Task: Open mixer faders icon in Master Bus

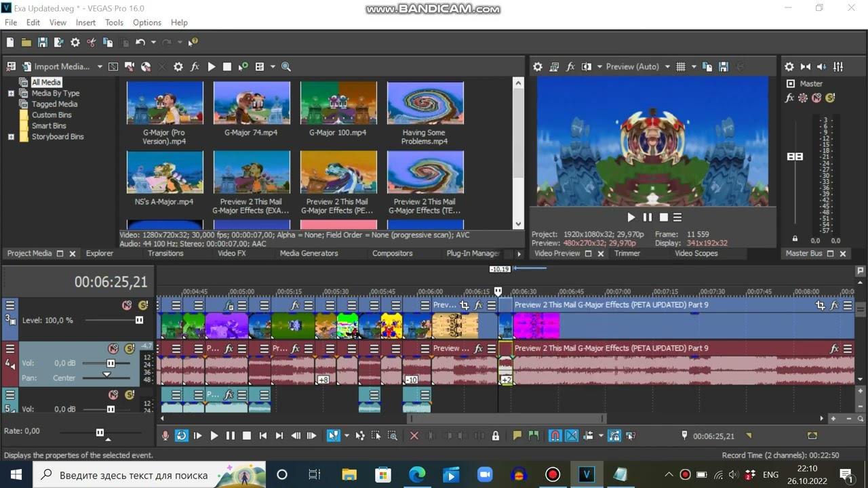Action: 838,66
